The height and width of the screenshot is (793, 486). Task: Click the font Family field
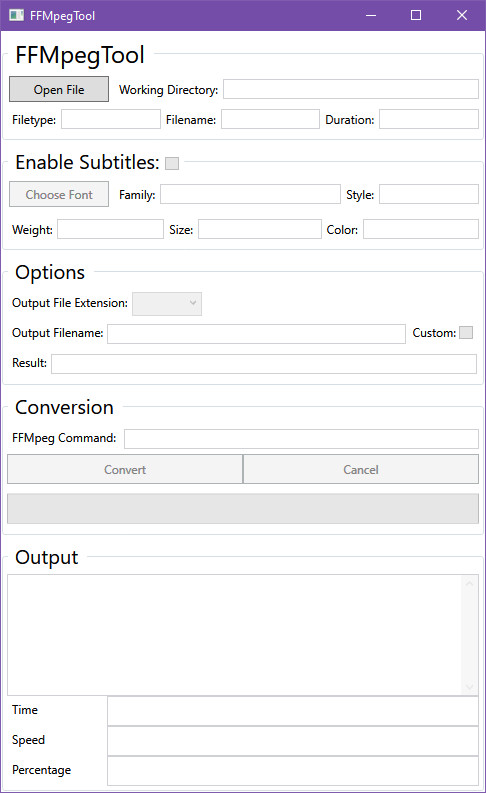click(x=250, y=194)
